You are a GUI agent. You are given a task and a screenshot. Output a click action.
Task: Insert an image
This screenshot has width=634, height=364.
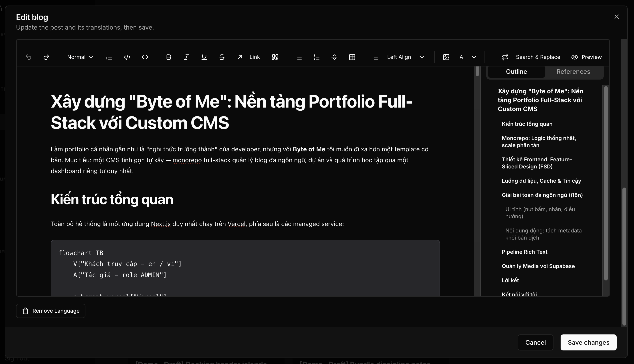coord(446,57)
